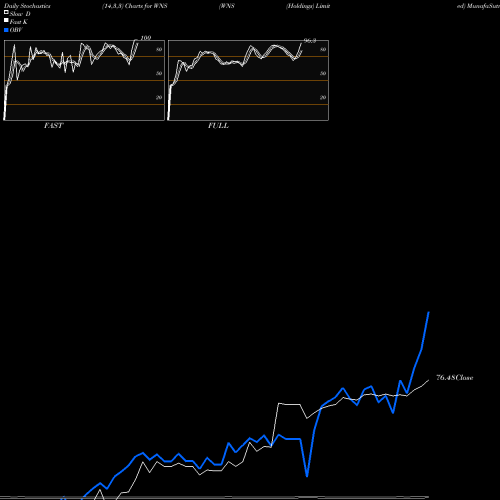Click the 96.3 value on FULL chart
This screenshot has width=500, height=500.
pos(310,41)
